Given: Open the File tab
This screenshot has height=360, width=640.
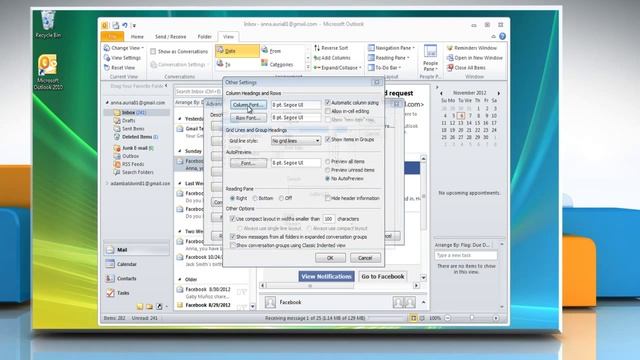Looking at the screenshot, I should pos(112,37).
